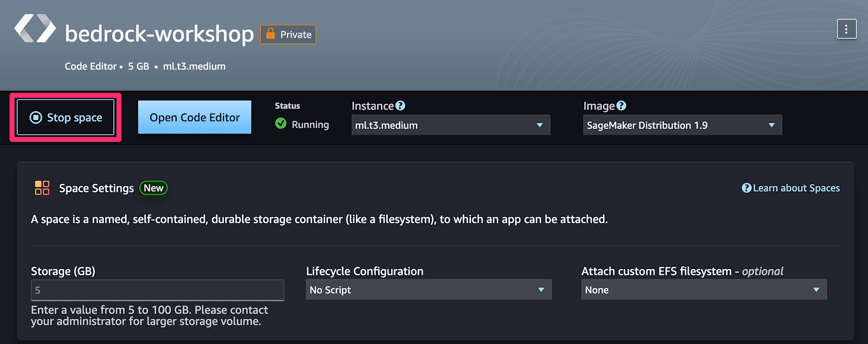Click the Space Settings grid icon

[42, 188]
